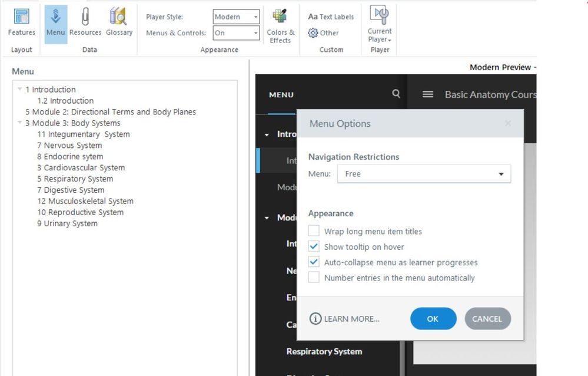Select 7 Digestive System item
The image size is (588, 376).
(71, 190)
